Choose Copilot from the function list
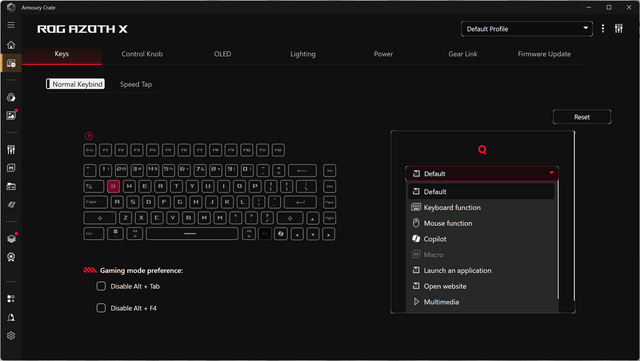 tap(482, 239)
